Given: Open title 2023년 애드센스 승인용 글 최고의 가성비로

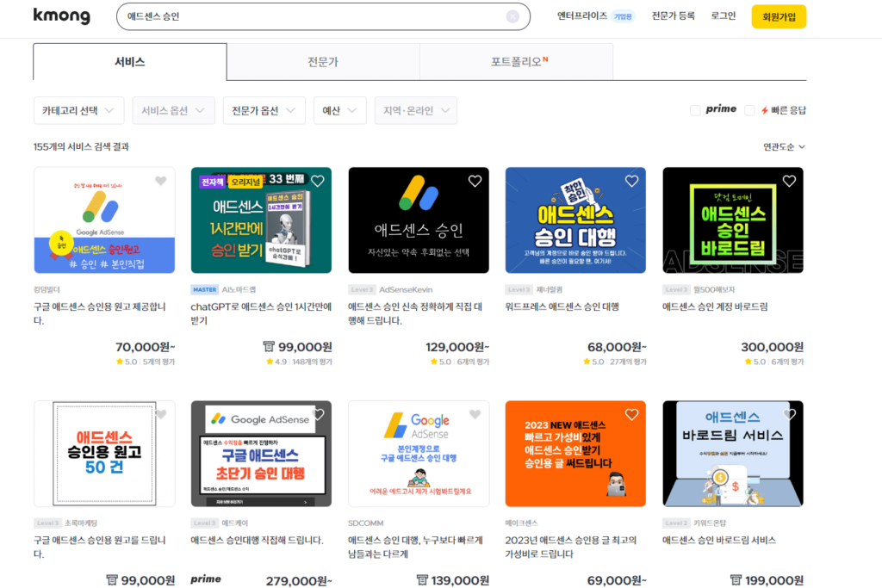Looking at the screenshot, I should 571,547.
